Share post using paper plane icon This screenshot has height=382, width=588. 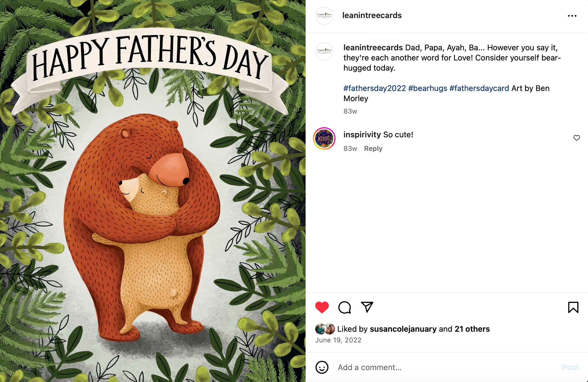[367, 307]
